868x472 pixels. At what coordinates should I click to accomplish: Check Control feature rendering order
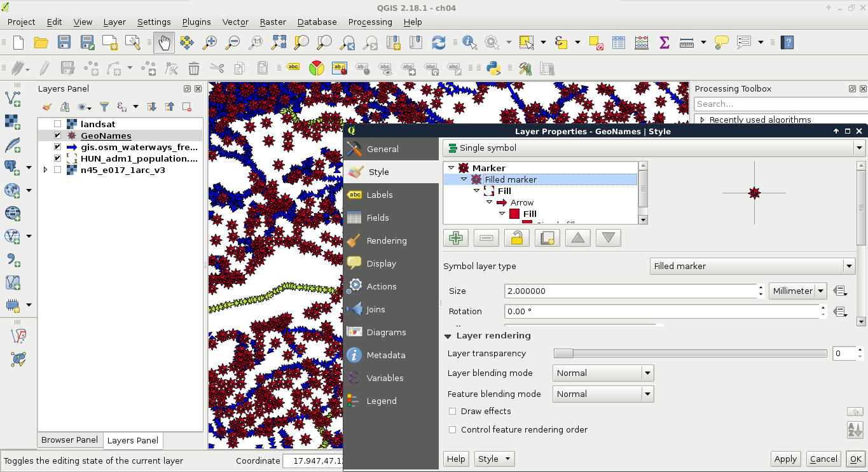pos(453,430)
